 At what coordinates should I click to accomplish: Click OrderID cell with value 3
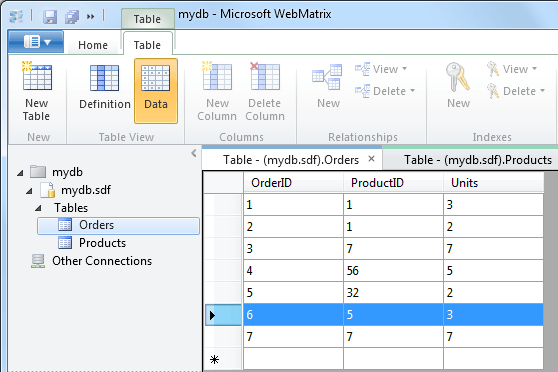293,249
